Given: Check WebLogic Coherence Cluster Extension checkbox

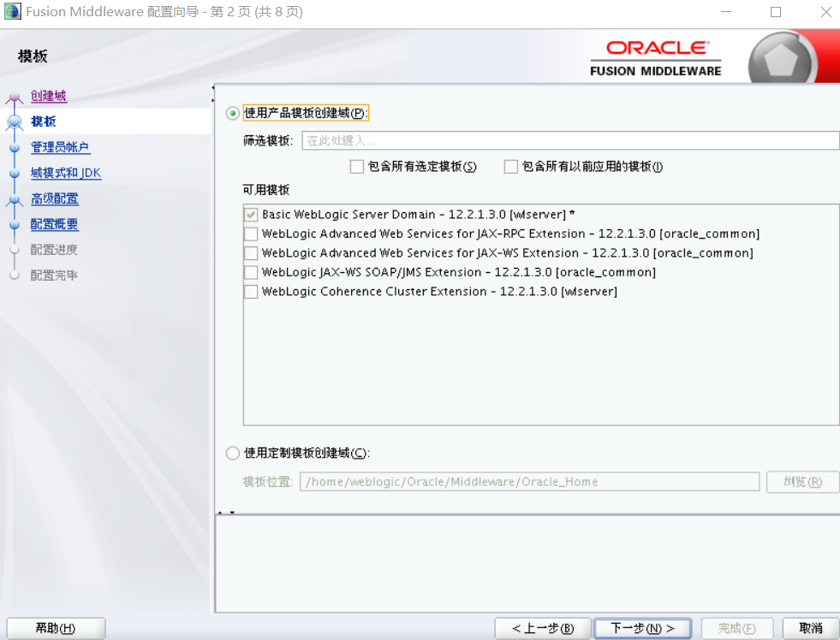Looking at the screenshot, I should [x=251, y=292].
